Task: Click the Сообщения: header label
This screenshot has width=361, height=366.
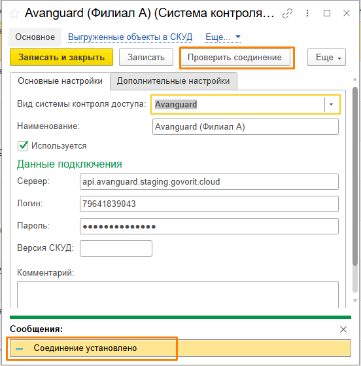Action: point(36,329)
